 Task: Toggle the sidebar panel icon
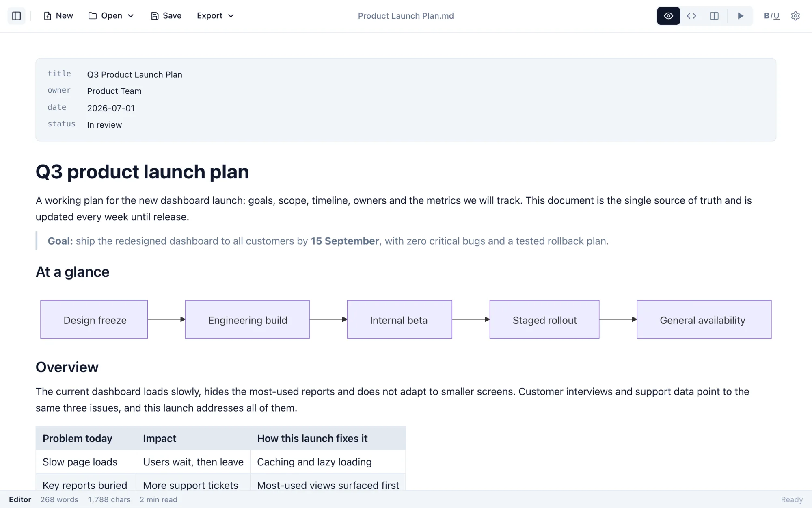click(x=17, y=16)
